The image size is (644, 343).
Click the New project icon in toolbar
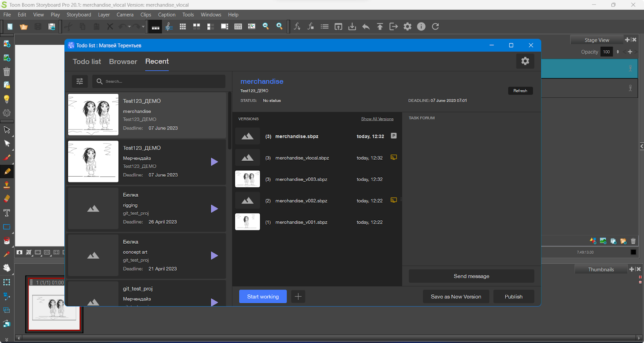click(10, 27)
